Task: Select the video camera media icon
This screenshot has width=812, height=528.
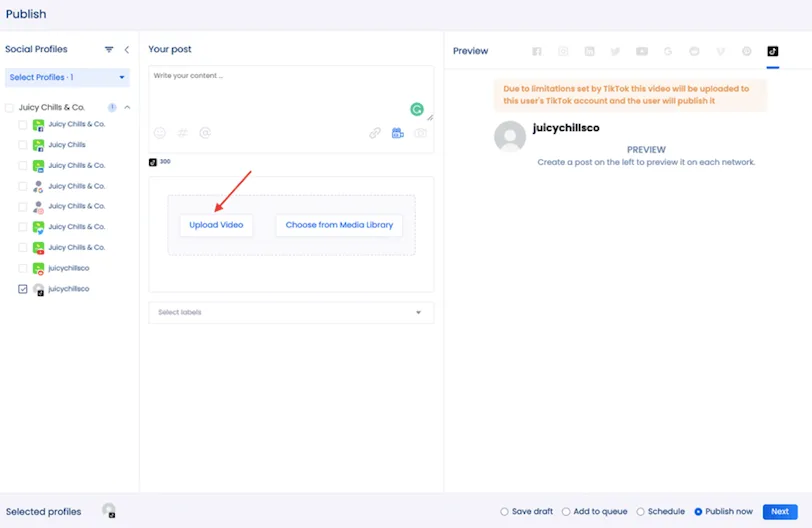Action: coord(398,133)
